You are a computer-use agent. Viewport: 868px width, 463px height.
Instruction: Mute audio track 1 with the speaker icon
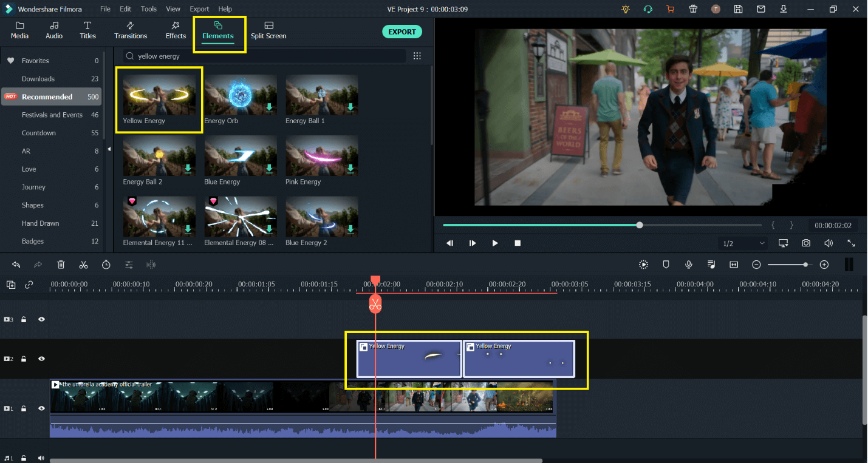click(41, 458)
